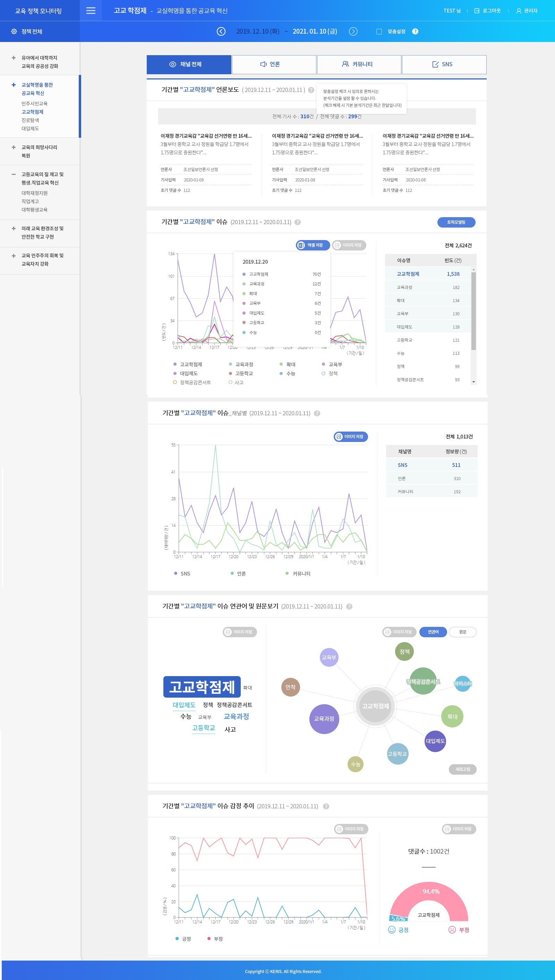Click the 새로고침 refresh button
Image resolution: width=555 pixels, height=980 pixels.
pos(463,769)
